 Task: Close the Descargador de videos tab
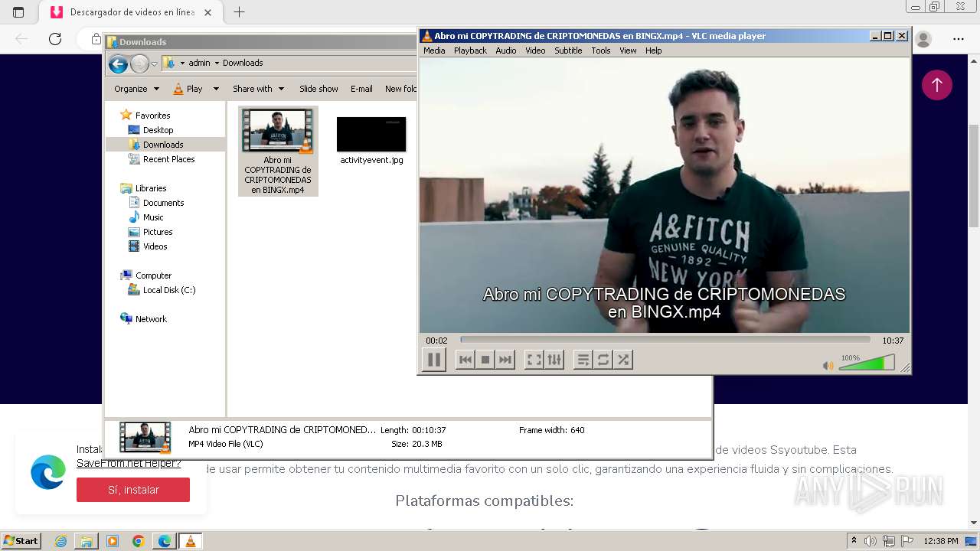[207, 12]
